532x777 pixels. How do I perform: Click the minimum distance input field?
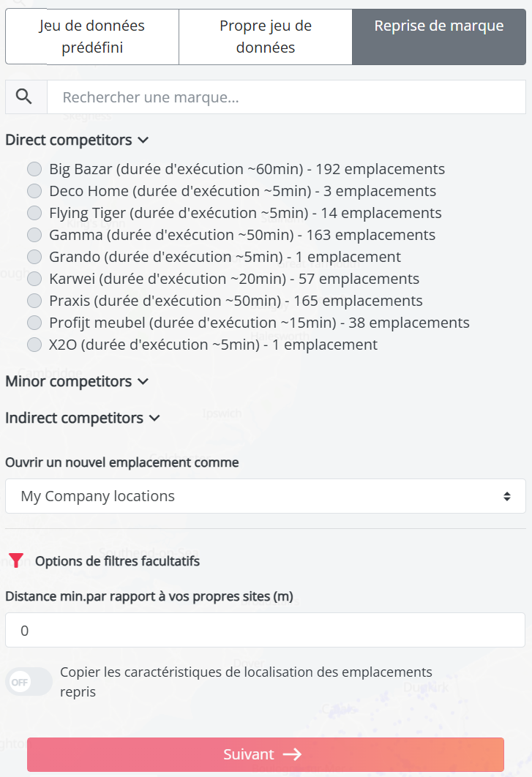point(265,630)
